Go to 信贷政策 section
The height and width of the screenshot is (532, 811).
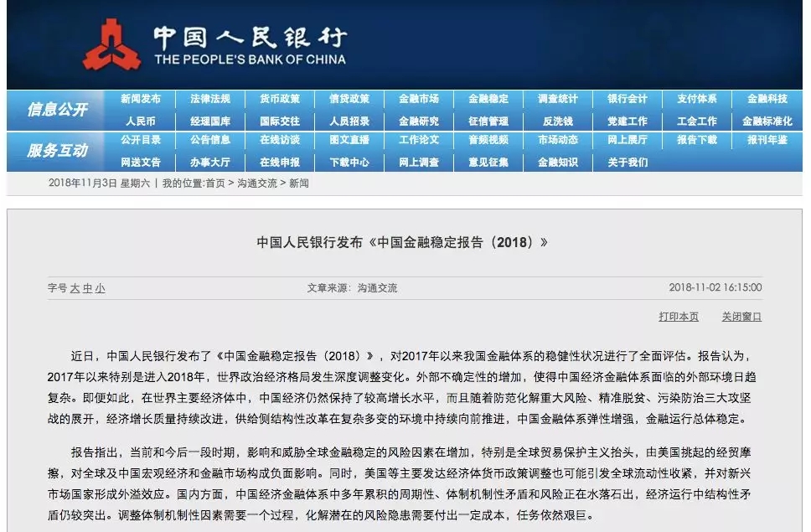click(x=349, y=99)
